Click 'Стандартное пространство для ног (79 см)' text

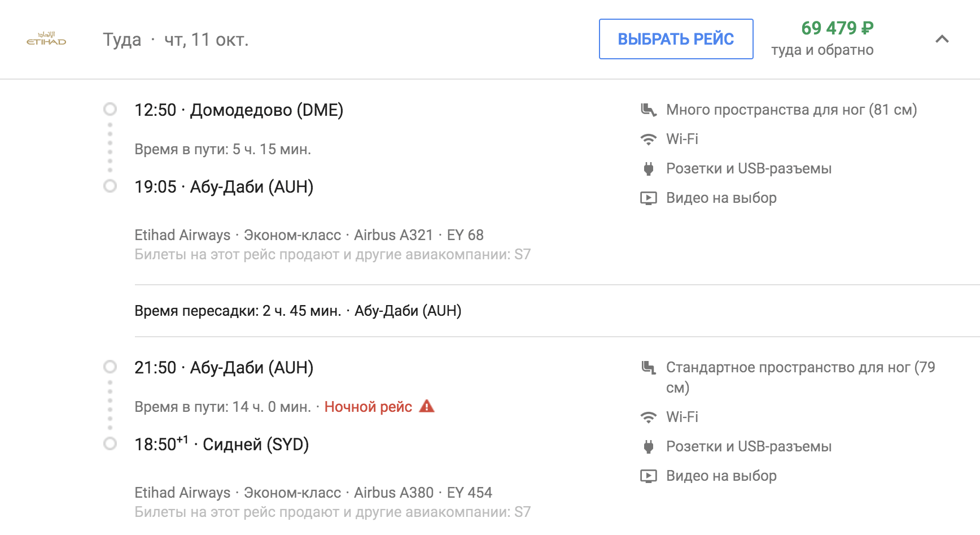coord(800,377)
